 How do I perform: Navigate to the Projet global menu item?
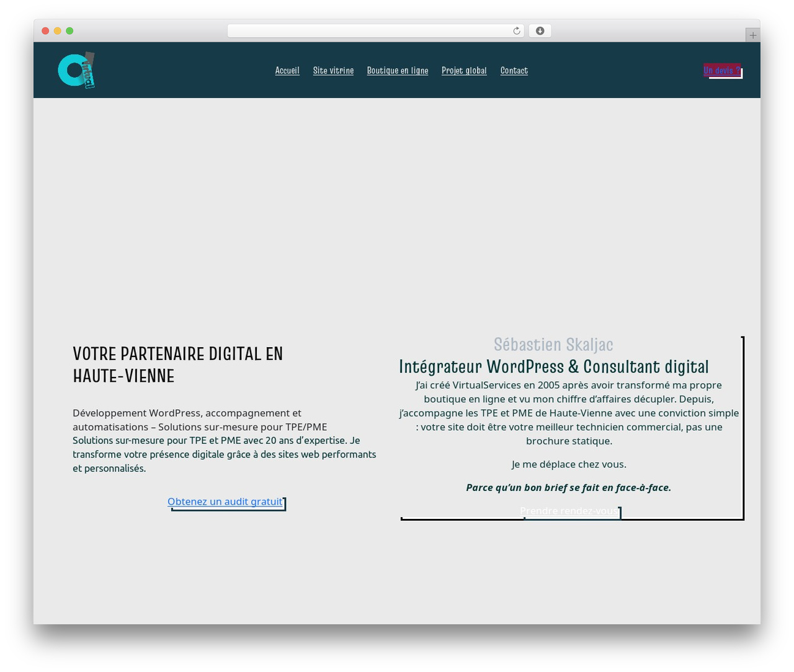pyautogui.click(x=464, y=71)
